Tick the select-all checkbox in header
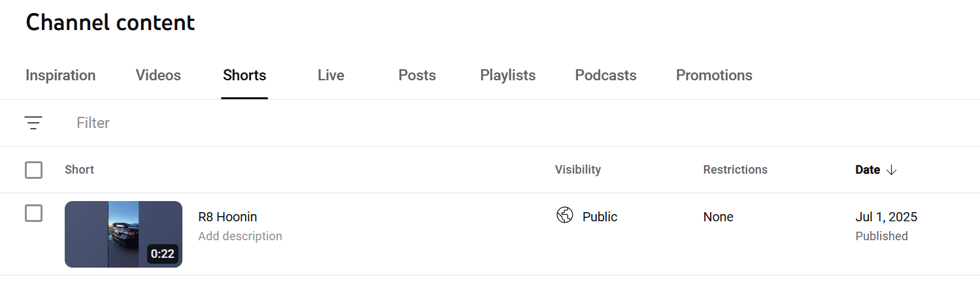Screen dimensions: 980x282 coord(33,170)
